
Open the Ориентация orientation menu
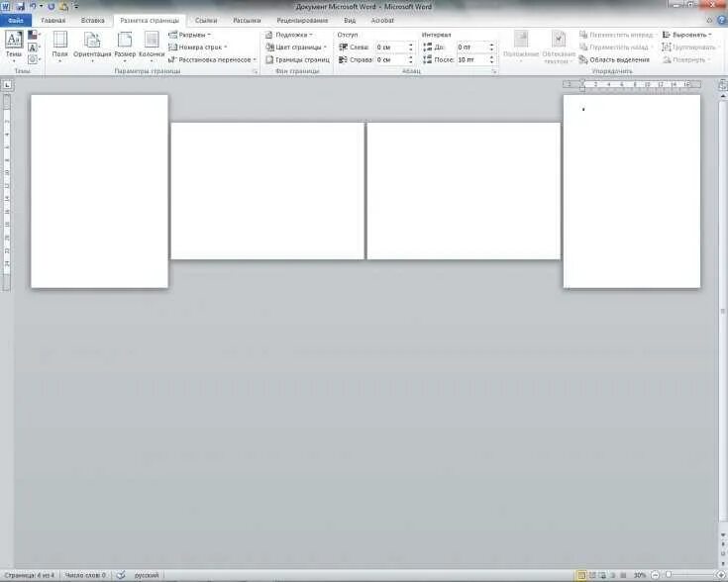click(92, 47)
